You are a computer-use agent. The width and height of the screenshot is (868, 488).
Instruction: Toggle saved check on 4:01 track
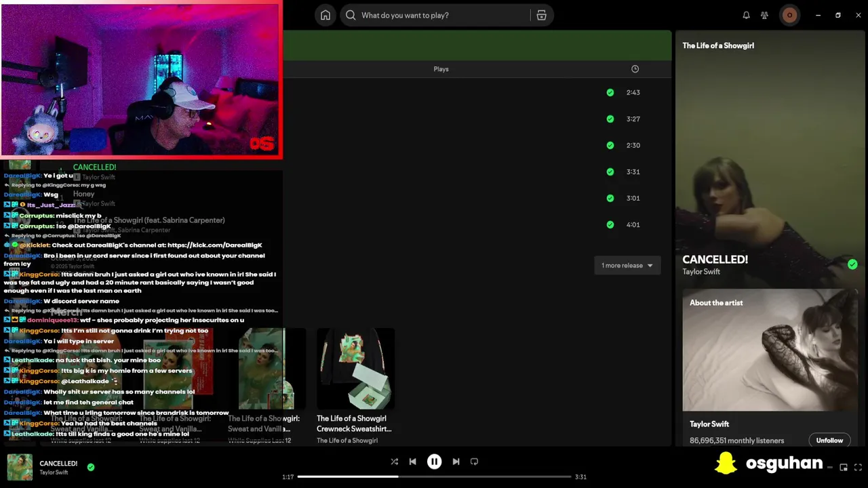[x=610, y=224]
